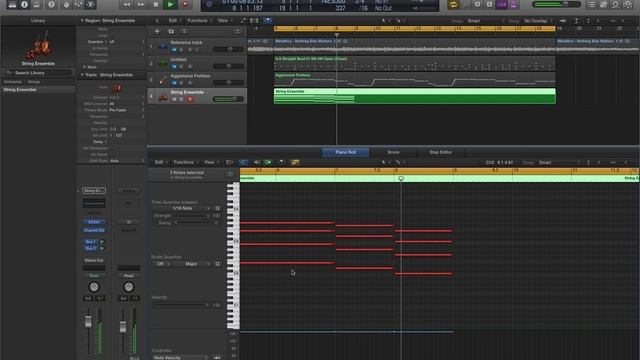640x360 pixels.
Task: Open the List Editors button
Action: click(x=592, y=4)
